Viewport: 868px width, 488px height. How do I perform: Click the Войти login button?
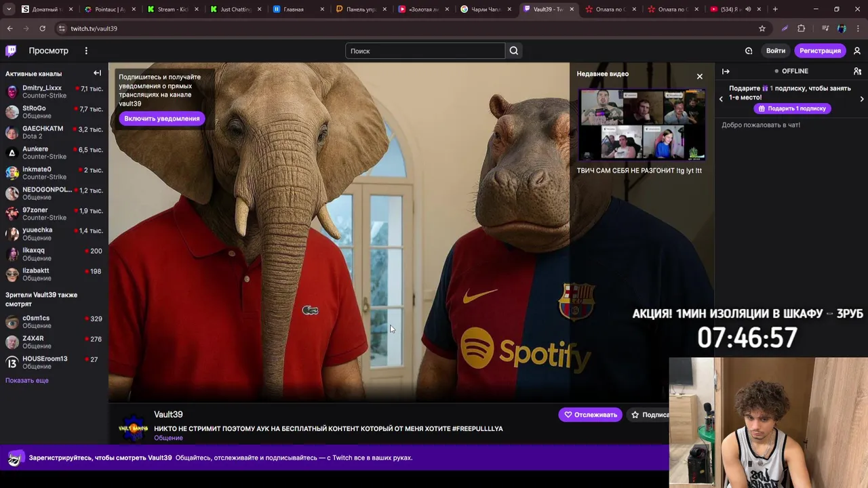[776, 51]
